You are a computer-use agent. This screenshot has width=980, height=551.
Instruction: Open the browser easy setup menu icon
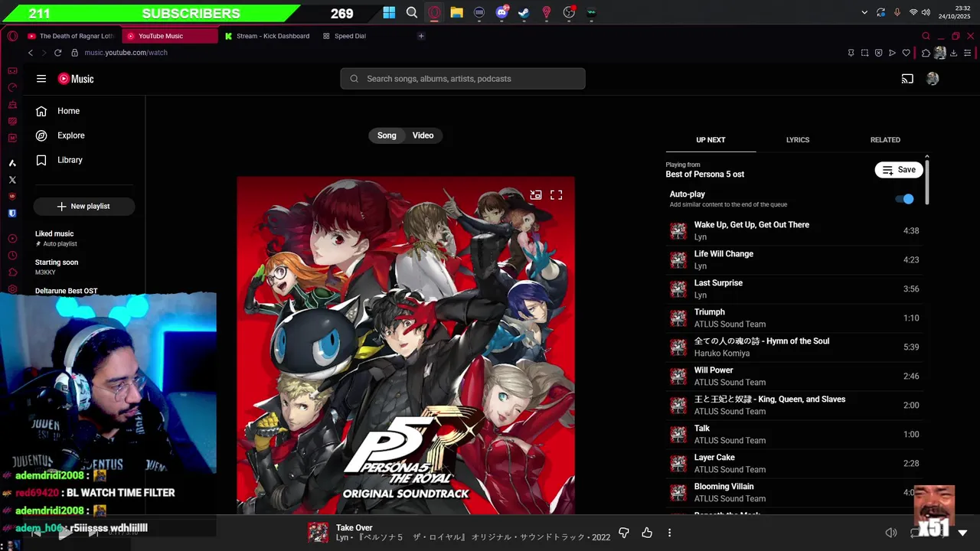pos(968,53)
